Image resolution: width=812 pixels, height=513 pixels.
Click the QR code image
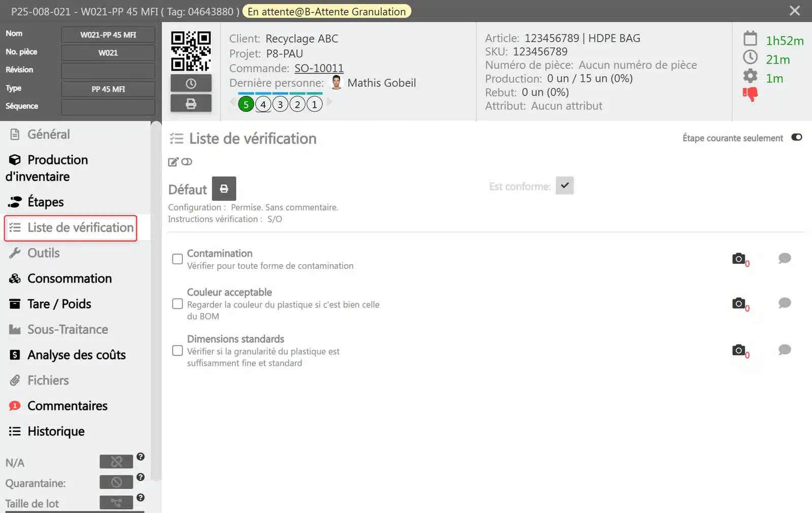191,51
